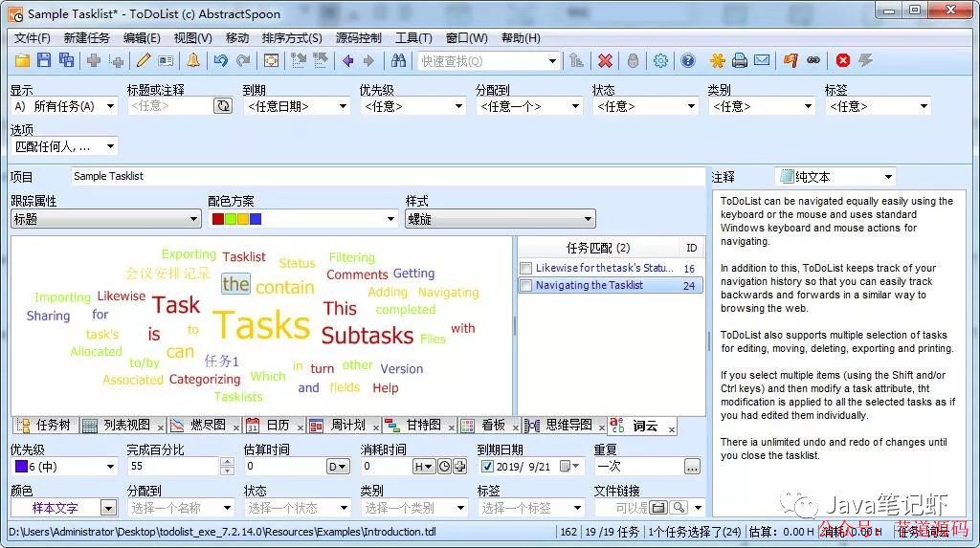
Task: Click the 快速查找 quick find field
Action: pos(487,60)
